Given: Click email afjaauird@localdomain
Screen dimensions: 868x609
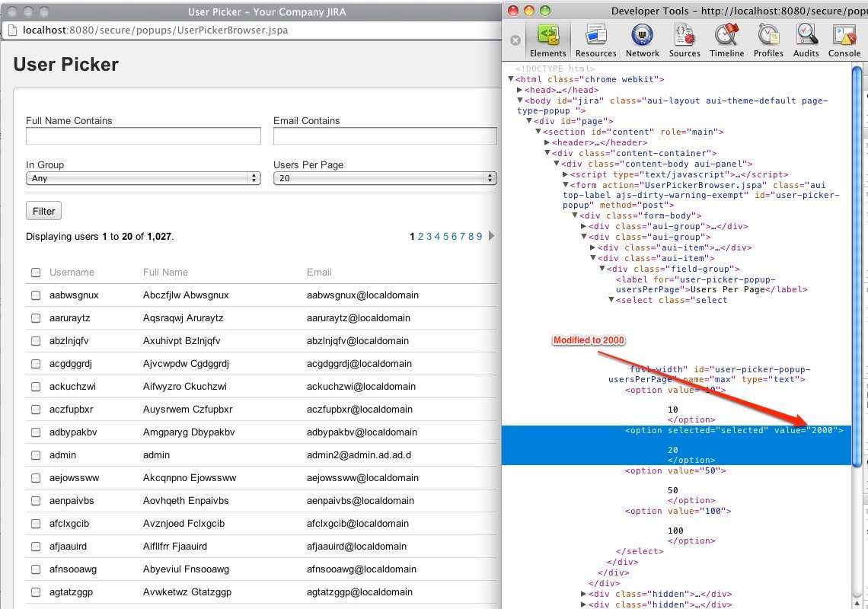Looking at the screenshot, I should pyautogui.click(x=356, y=547).
